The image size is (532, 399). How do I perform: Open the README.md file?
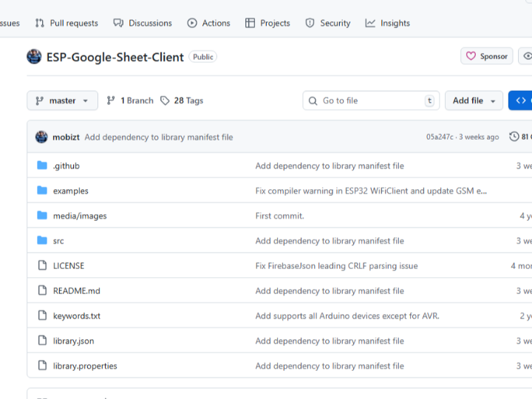pyautogui.click(x=76, y=291)
